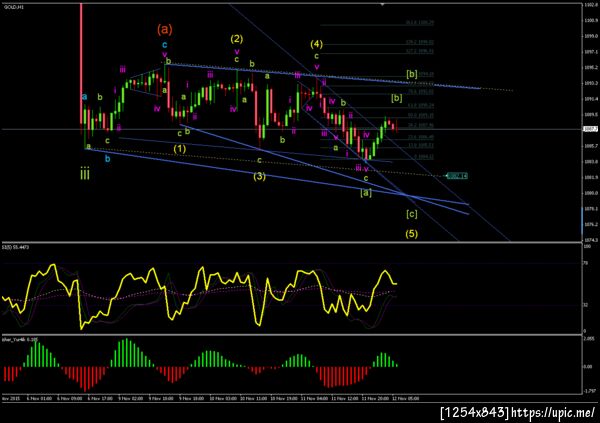600x423 pixels.
Task: Click the 1085.7 price axis label
Action: 590,146
